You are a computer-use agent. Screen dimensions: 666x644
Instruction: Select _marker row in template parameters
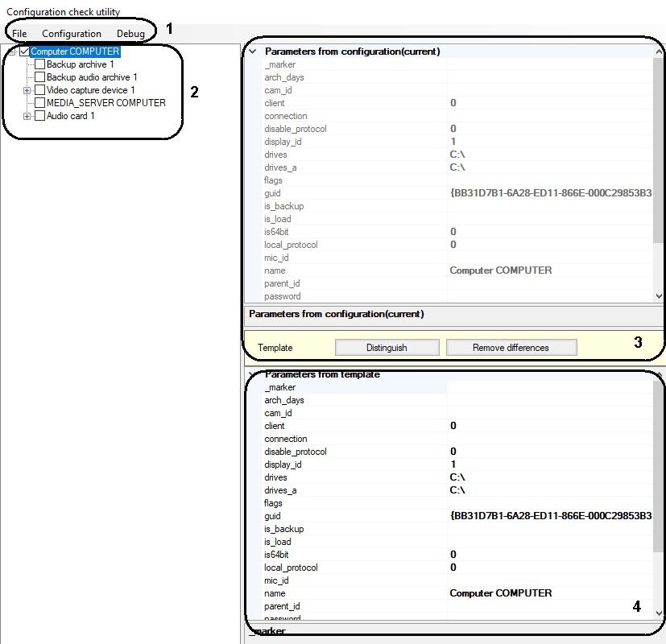click(457, 387)
